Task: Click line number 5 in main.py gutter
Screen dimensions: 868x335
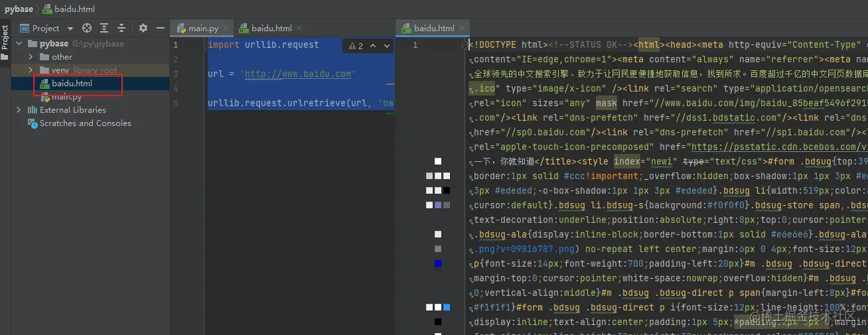Action: click(175, 103)
